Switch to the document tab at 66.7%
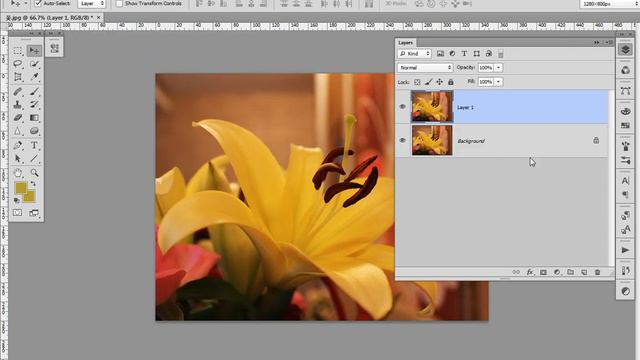 point(51,18)
